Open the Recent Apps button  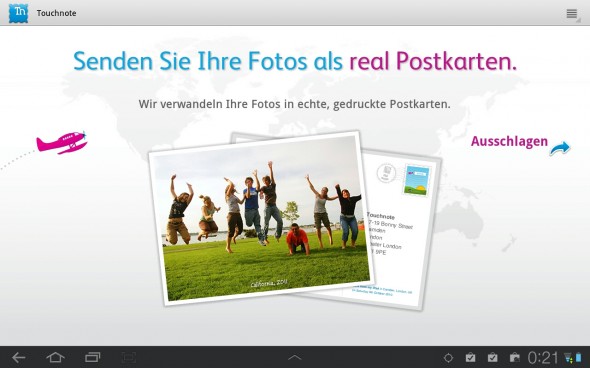tap(93, 357)
